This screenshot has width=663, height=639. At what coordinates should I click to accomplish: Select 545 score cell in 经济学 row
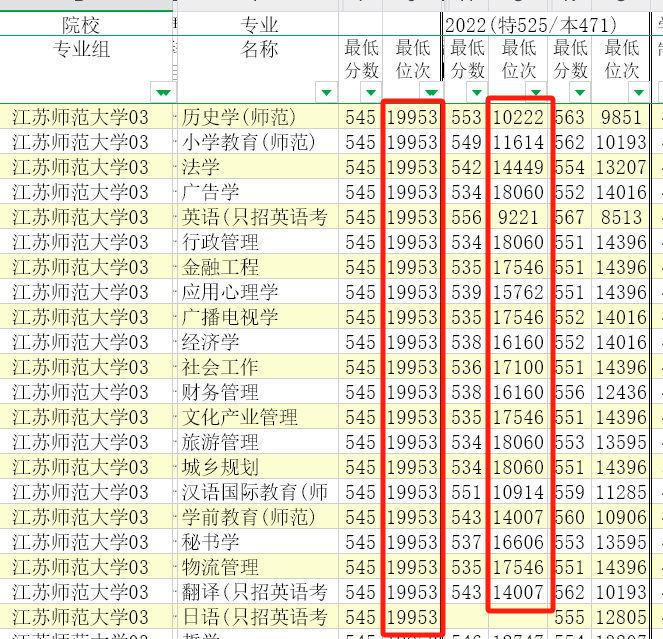point(361,342)
